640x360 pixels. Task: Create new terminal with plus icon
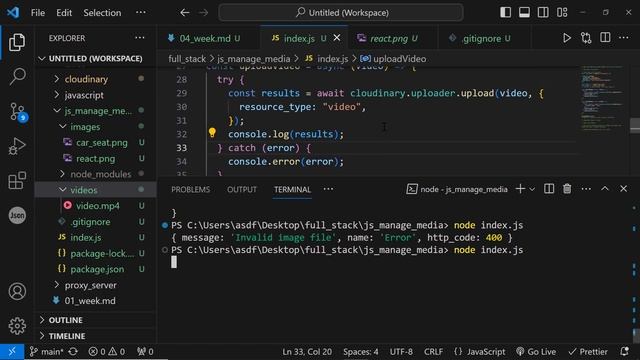coord(520,189)
